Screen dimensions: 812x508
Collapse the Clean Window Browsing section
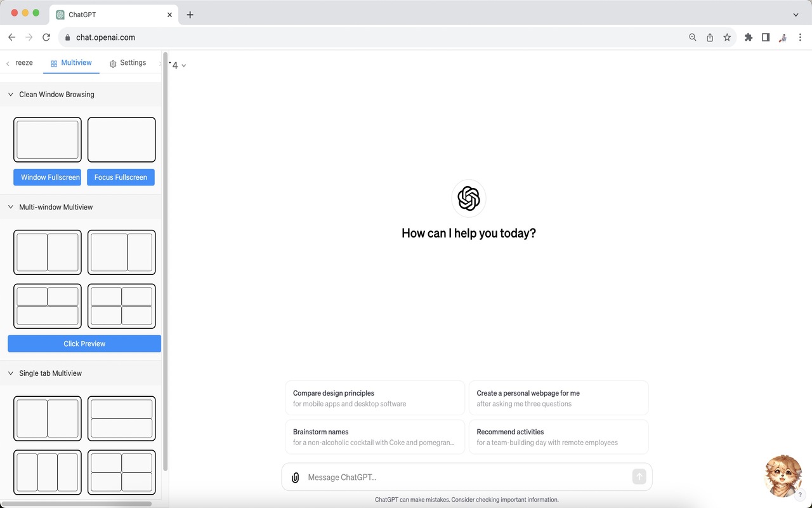[x=10, y=94]
